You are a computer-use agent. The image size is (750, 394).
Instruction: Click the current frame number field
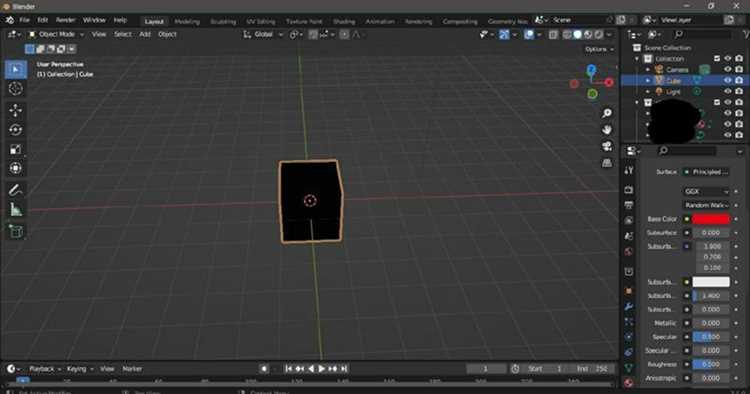coord(485,369)
